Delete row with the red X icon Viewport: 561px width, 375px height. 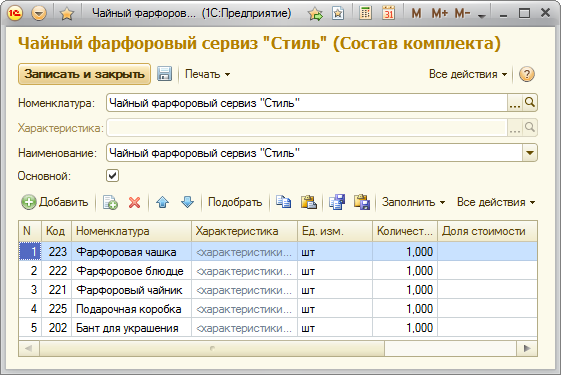pyautogui.click(x=135, y=203)
